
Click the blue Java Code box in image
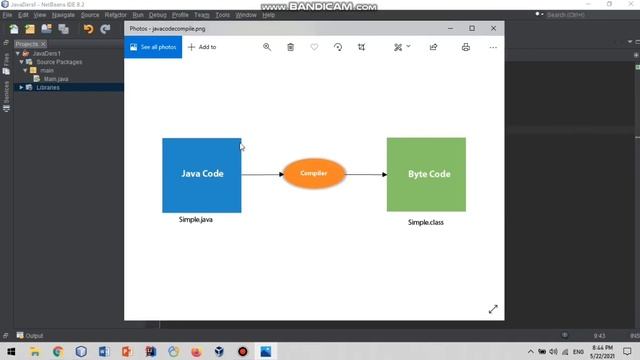pyautogui.click(x=202, y=175)
